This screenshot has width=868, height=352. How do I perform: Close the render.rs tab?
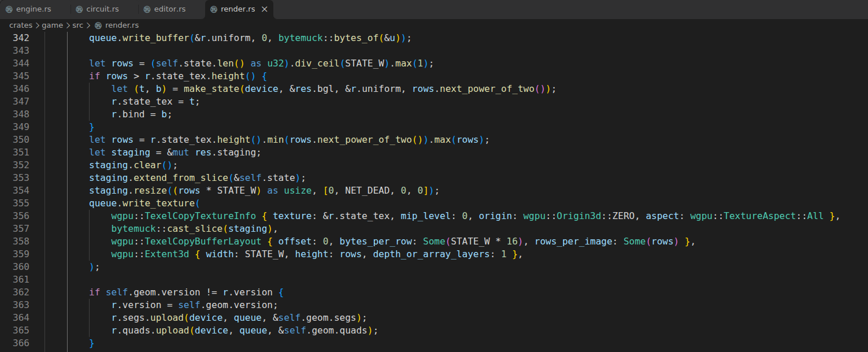[x=265, y=9]
